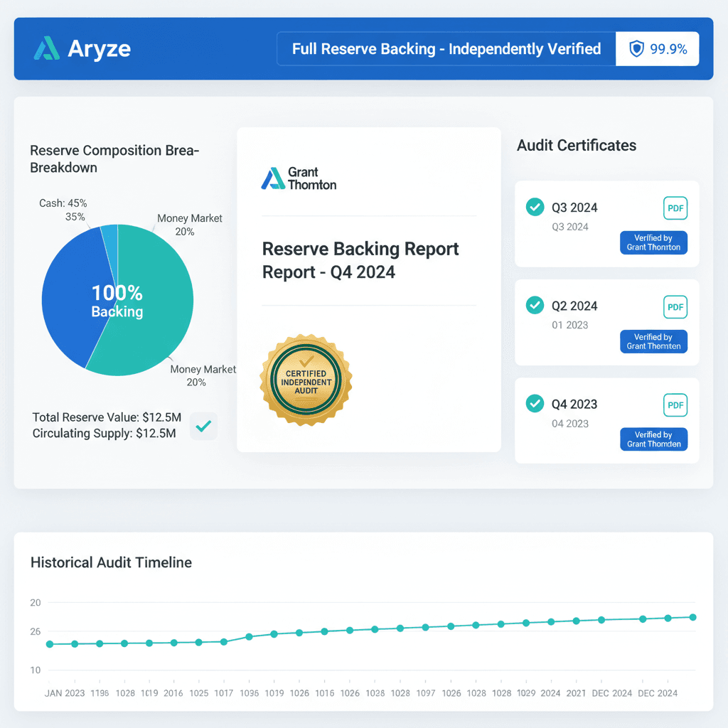Toggle the Q2 2024 verification checkmark
728x728 pixels.
pos(535,305)
